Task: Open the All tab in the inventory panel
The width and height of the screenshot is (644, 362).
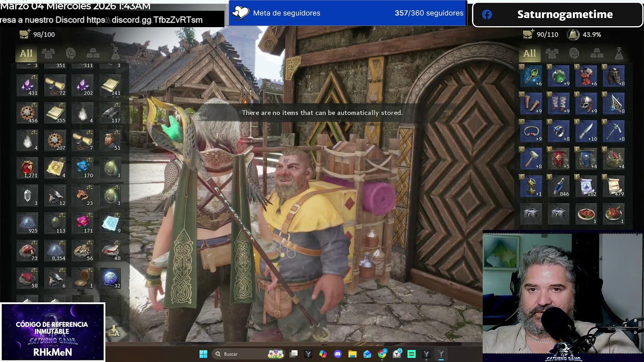Action: click(530, 53)
